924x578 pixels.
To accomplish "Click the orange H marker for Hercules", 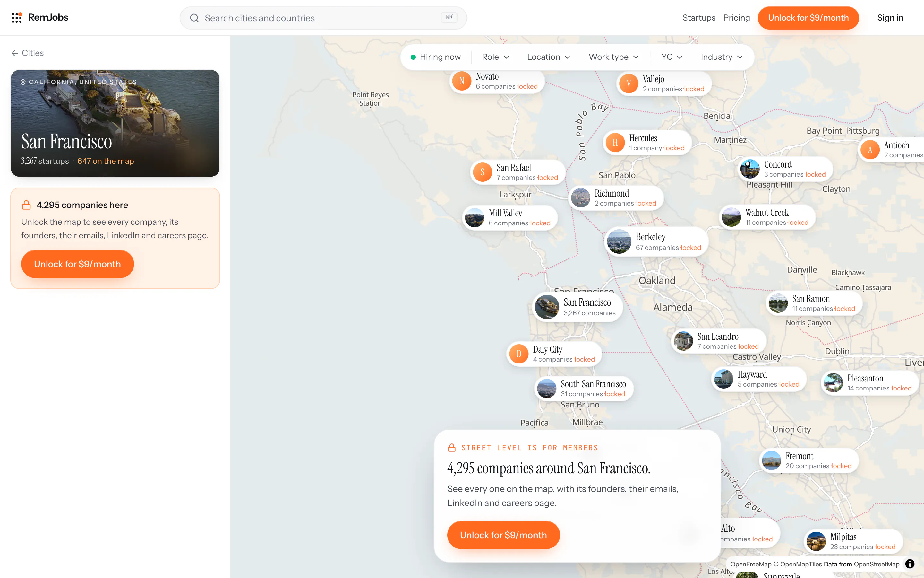I will click(615, 143).
